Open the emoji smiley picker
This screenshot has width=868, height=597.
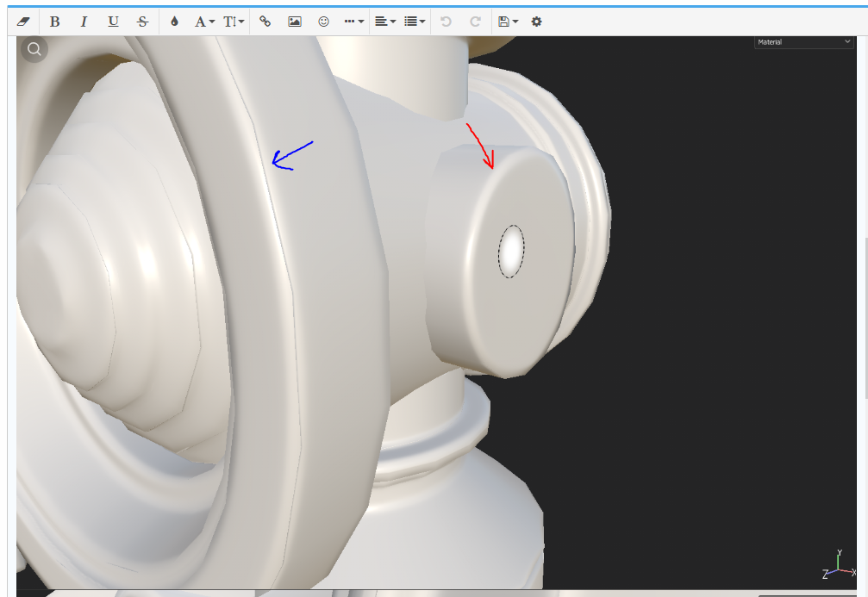click(324, 22)
